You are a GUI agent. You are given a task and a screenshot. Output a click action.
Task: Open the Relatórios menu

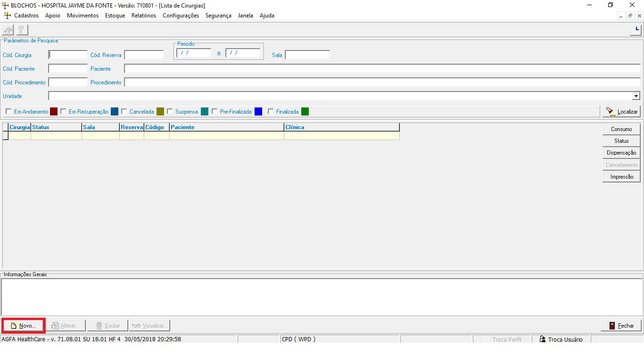(144, 16)
